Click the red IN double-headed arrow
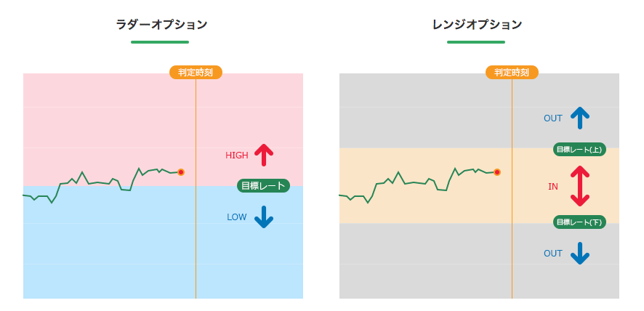644x311 pixels. pyautogui.click(x=580, y=186)
